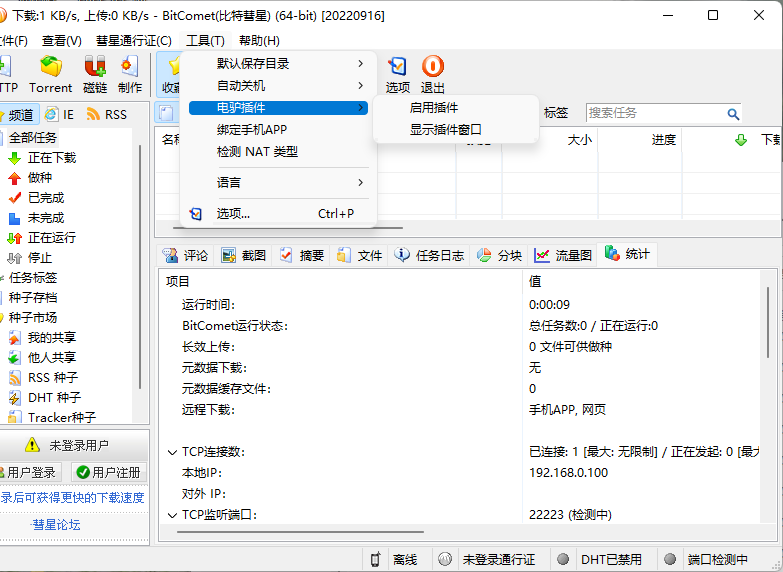Choose 选项... Ctrl+P from the menu

278,213
